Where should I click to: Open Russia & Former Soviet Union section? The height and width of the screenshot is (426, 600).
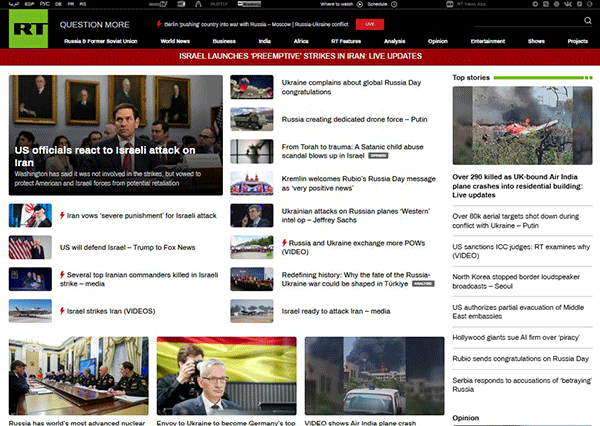[x=101, y=41]
